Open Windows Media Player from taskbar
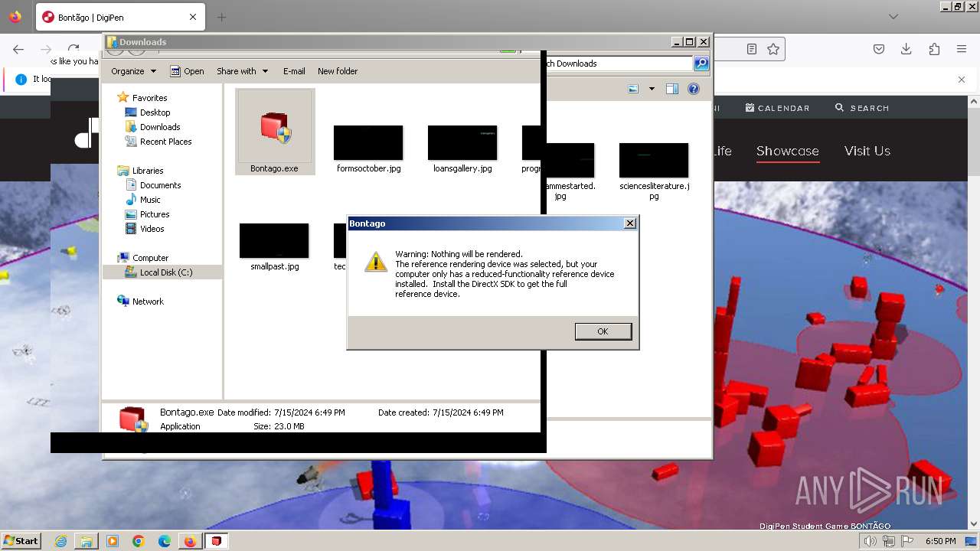This screenshot has height=551, width=980. 113,541
